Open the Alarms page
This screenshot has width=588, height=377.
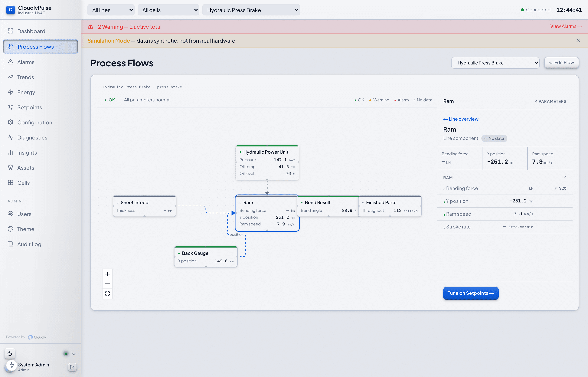(x=40, y=62)
